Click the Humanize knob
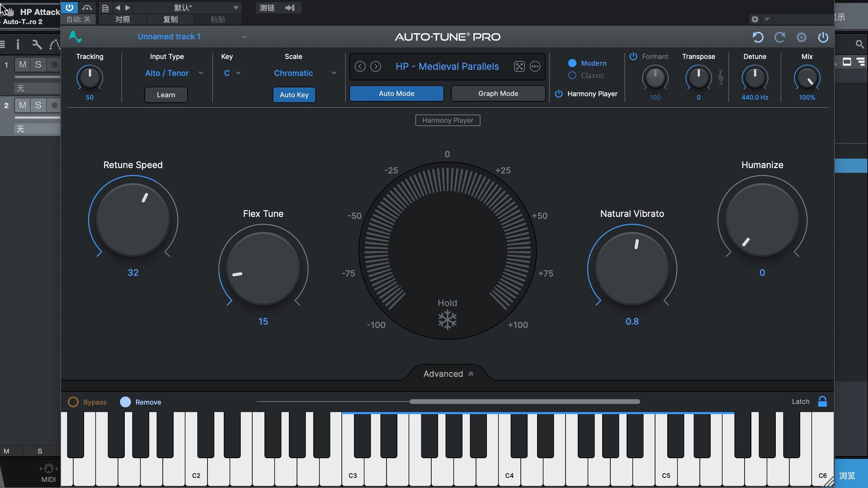Screen dimensions: 868x488 (762, 220)
